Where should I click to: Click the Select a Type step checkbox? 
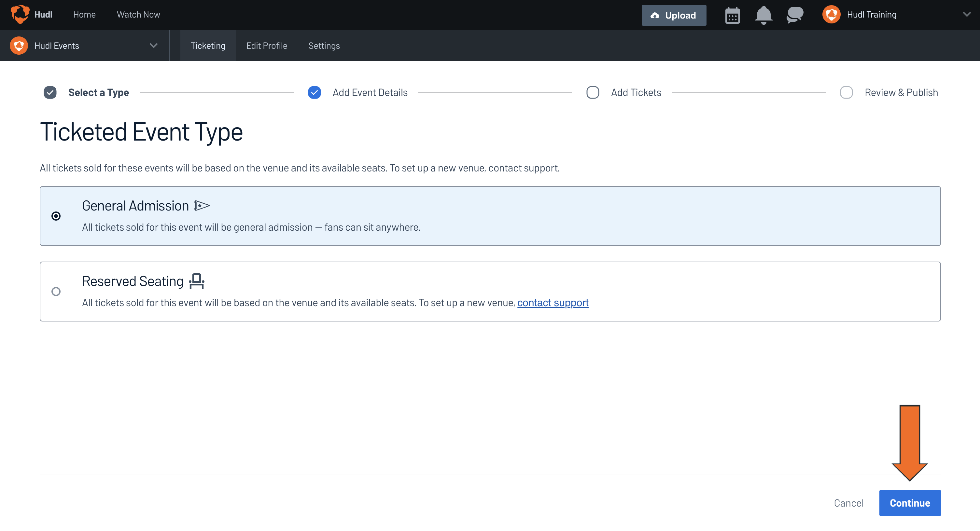(x=50, y=92)
